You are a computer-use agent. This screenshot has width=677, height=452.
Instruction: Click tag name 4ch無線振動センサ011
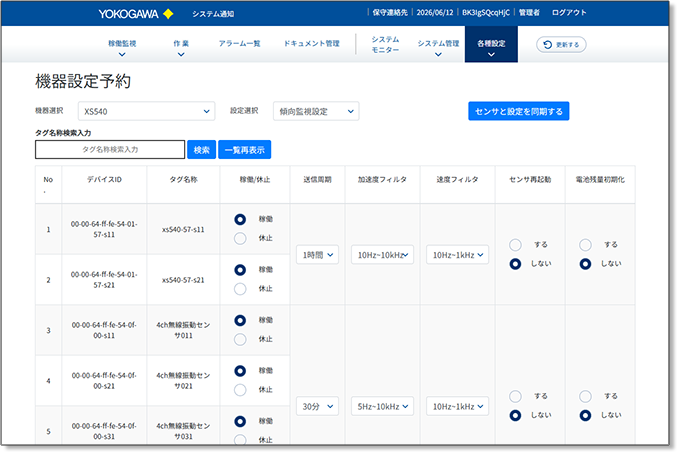tap(183, 330)
